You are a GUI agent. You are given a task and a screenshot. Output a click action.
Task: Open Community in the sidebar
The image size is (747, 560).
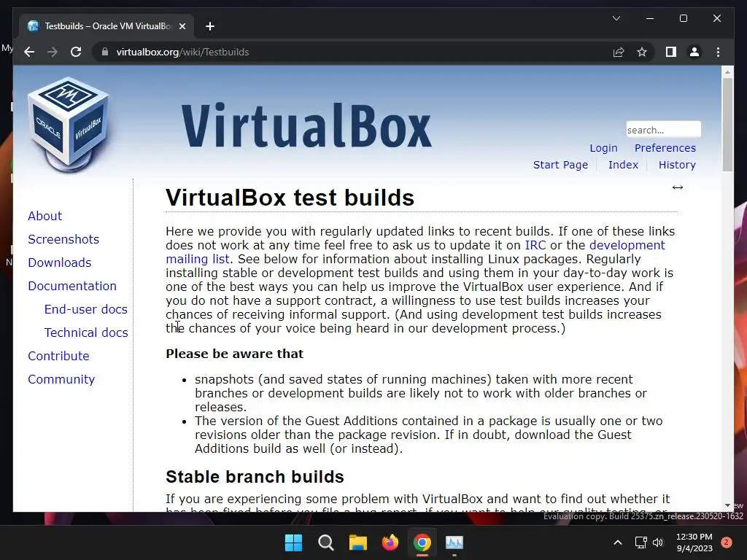tap(61, 379)
